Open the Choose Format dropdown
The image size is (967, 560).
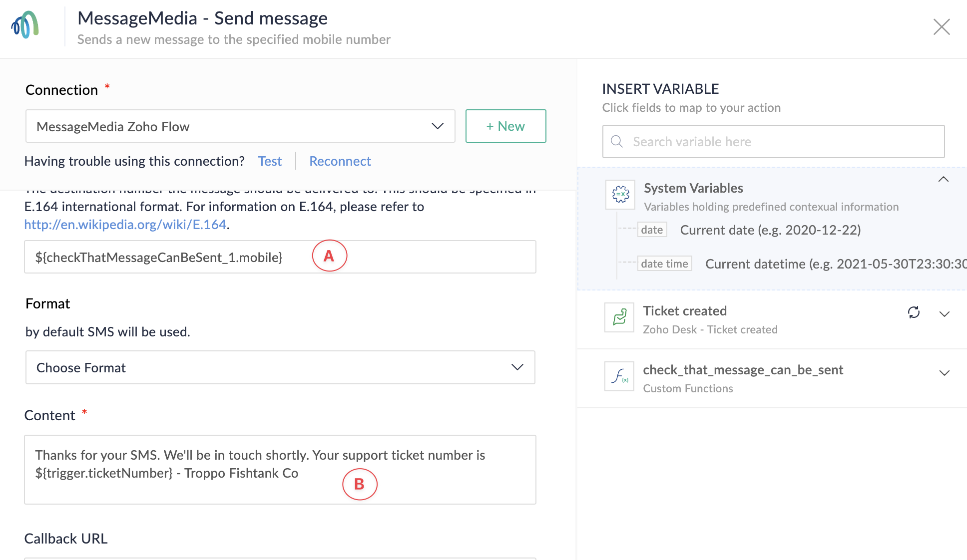[280, 367]
